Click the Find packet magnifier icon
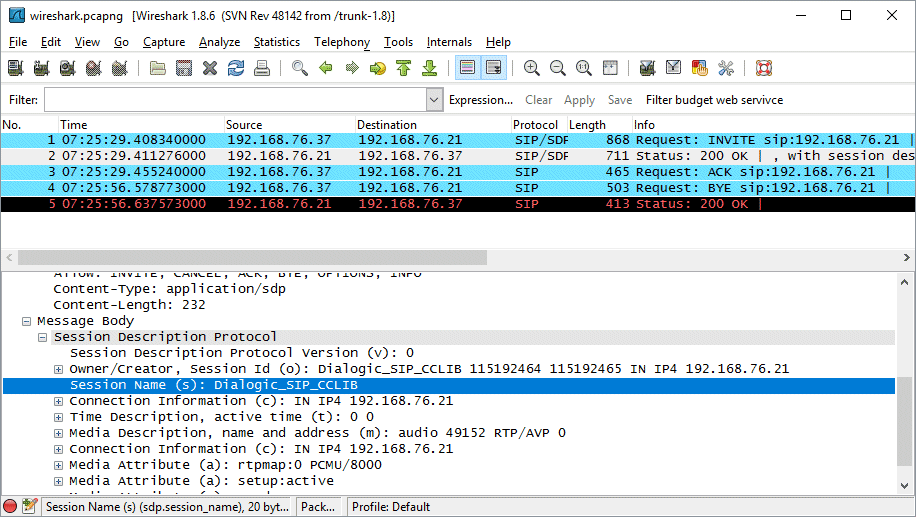916x517 pixels. [x=299, y=68]
